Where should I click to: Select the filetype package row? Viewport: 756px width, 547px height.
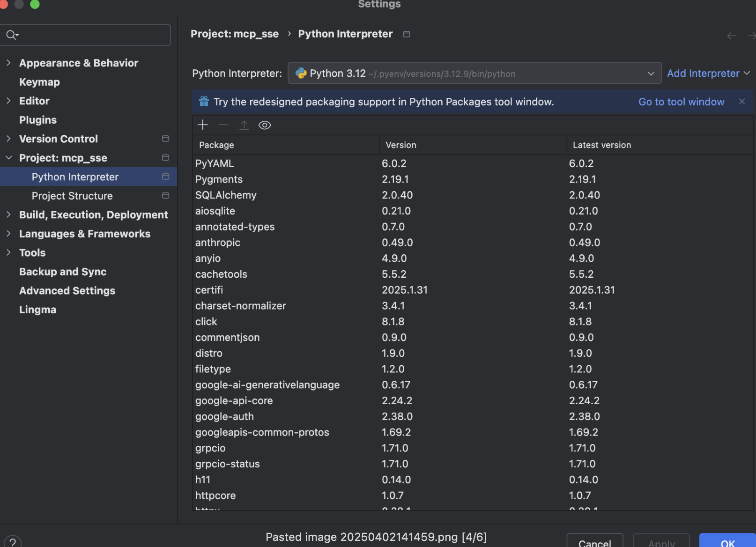[473, 369]
